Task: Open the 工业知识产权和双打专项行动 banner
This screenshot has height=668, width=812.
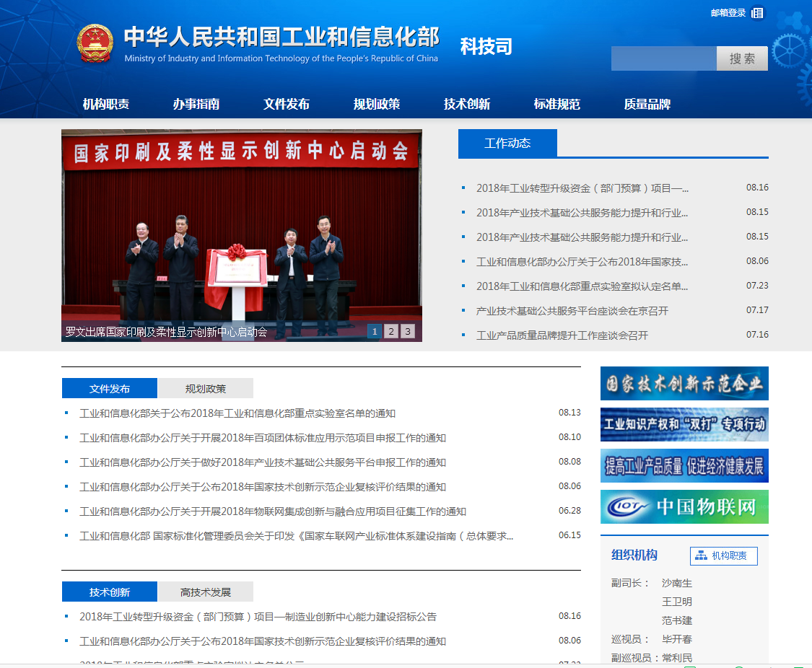Action: [x=684, y=424]
